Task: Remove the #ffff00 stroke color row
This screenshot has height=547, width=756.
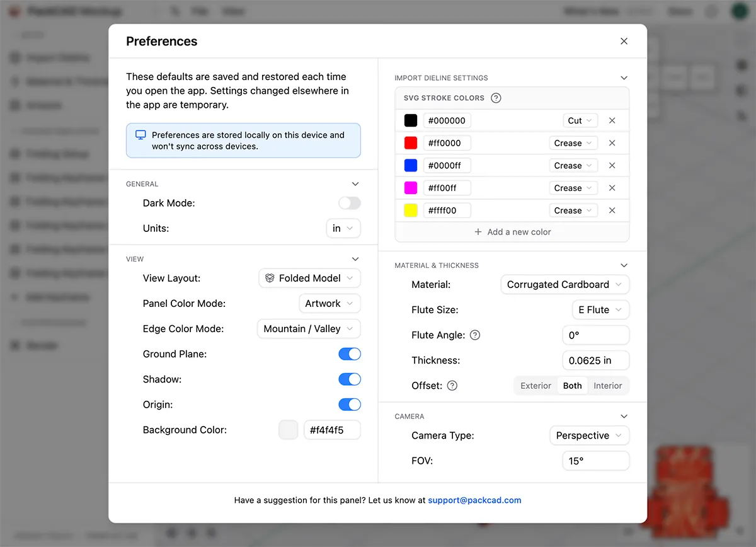Action: pos(612,210)
